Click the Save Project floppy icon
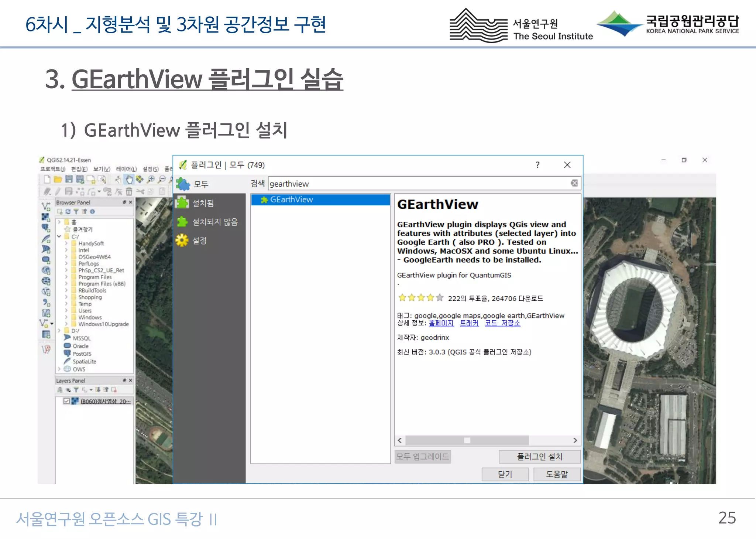This screenshot has height=539, width=756. pos(69,180)
